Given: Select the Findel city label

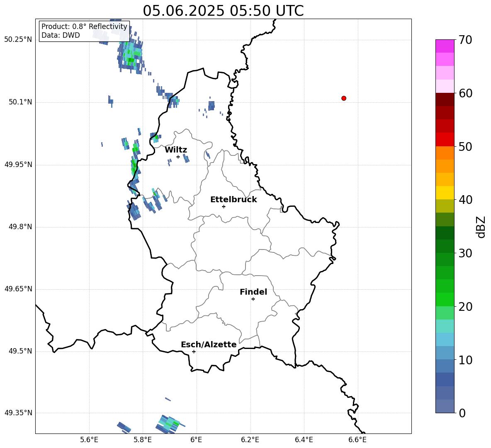Looking at the screenshot, I should pyautogui.click(x=253, y=292).
